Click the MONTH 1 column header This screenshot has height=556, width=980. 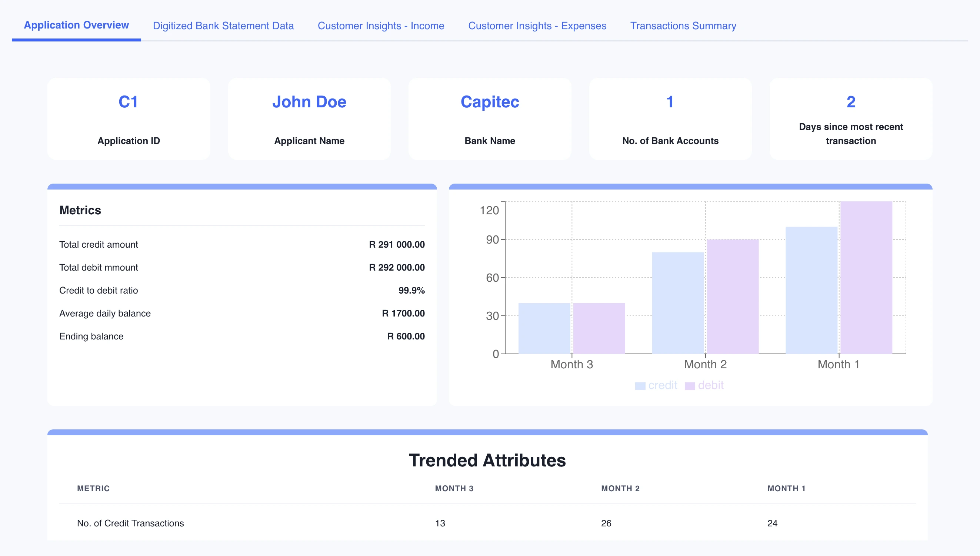pyautogui.click(x=786, y=488)
